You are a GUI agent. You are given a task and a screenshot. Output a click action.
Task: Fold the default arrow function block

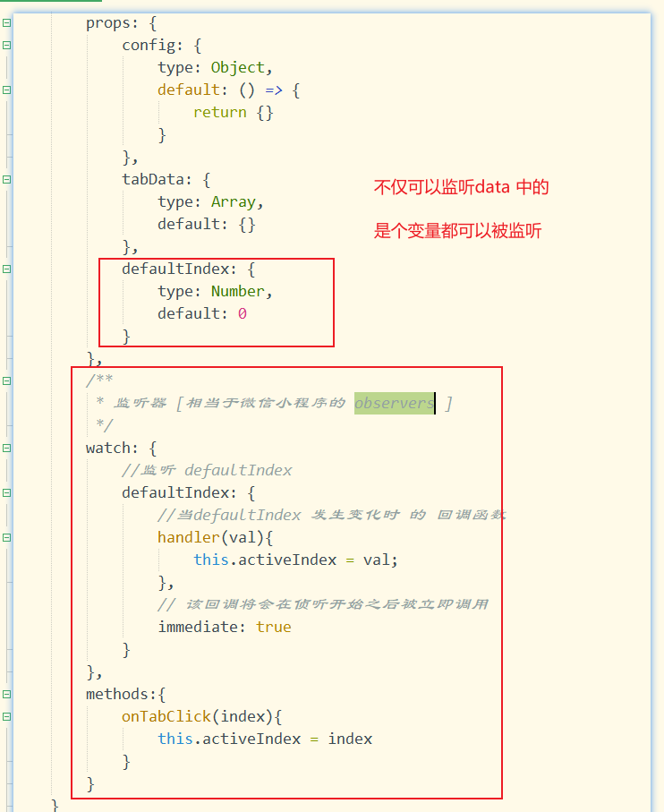7,90
